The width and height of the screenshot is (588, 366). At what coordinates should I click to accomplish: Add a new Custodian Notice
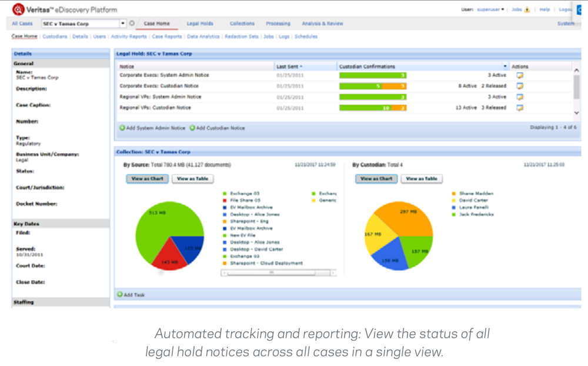tap(220, 128)
